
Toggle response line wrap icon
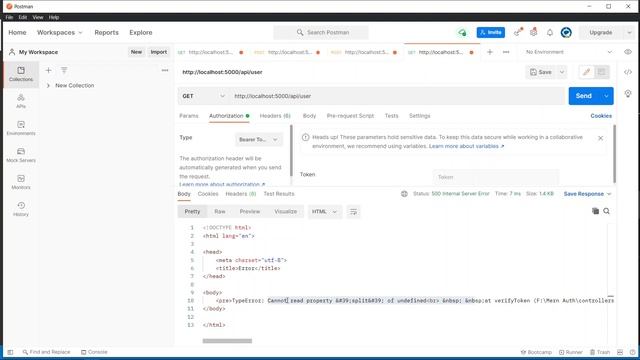pos(353,211)
